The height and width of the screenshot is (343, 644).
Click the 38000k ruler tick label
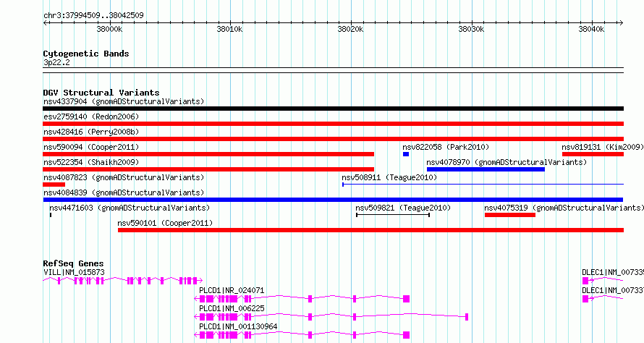109,29
